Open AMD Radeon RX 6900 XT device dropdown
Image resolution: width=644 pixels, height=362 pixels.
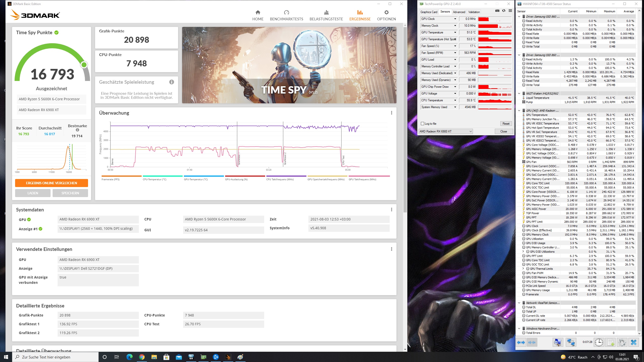coord(446,131)
